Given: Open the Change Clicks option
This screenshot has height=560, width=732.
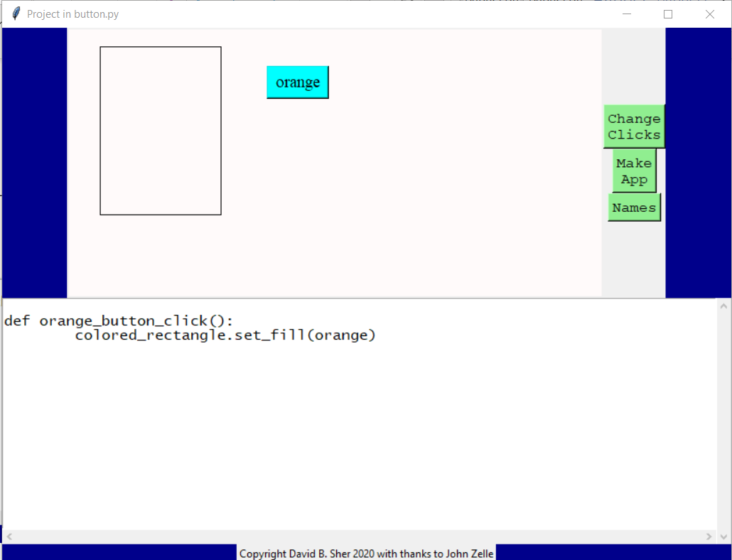Looking at the screenshot, I should click(x=634, y=126).
